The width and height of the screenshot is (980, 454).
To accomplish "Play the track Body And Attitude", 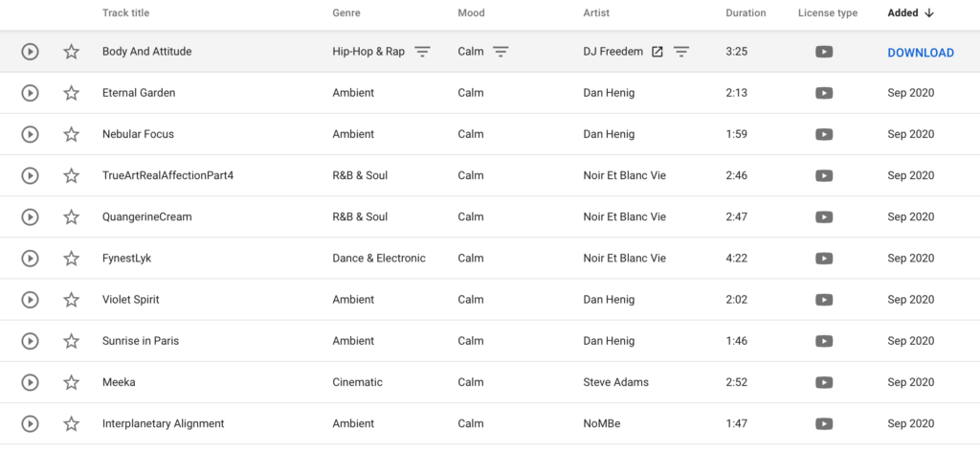I will (x=30, y=52).
